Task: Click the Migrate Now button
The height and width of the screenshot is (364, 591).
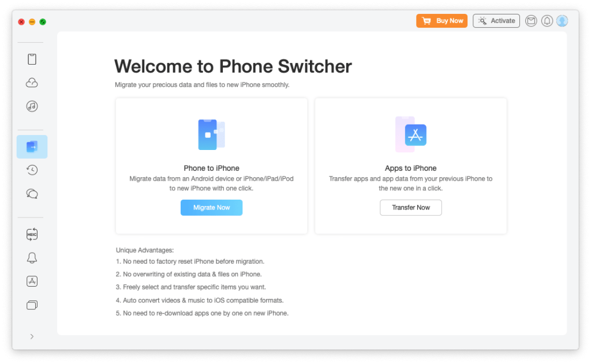Action: (211, 208)
